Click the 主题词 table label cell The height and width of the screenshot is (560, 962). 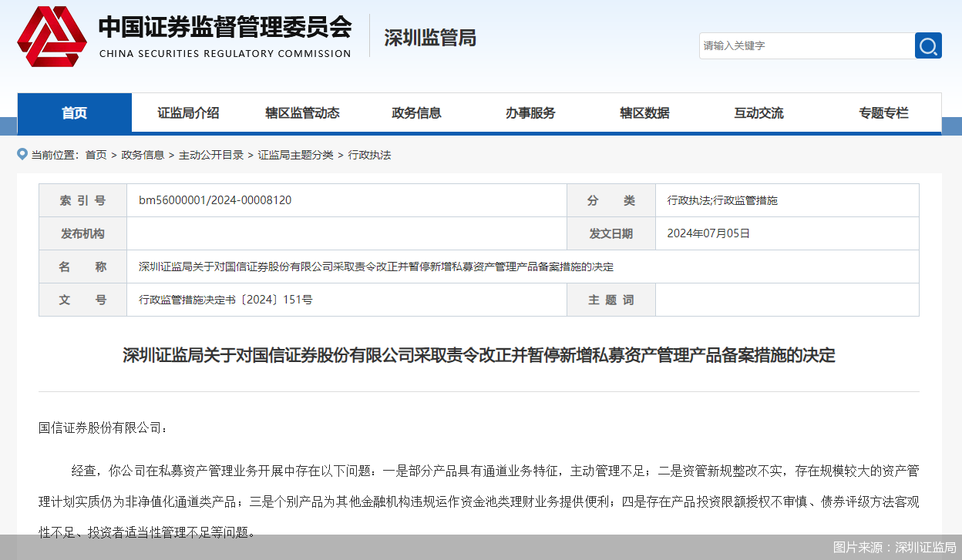[611, 300]
